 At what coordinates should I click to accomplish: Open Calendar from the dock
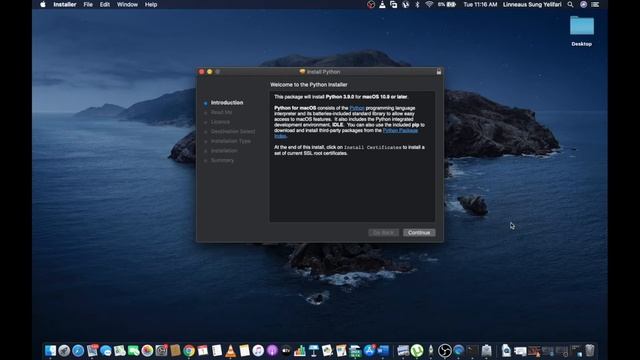(x=203, y=351)
